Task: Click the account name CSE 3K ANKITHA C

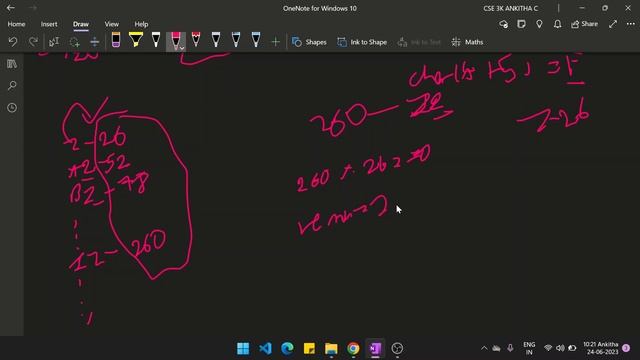Action: 511,8
